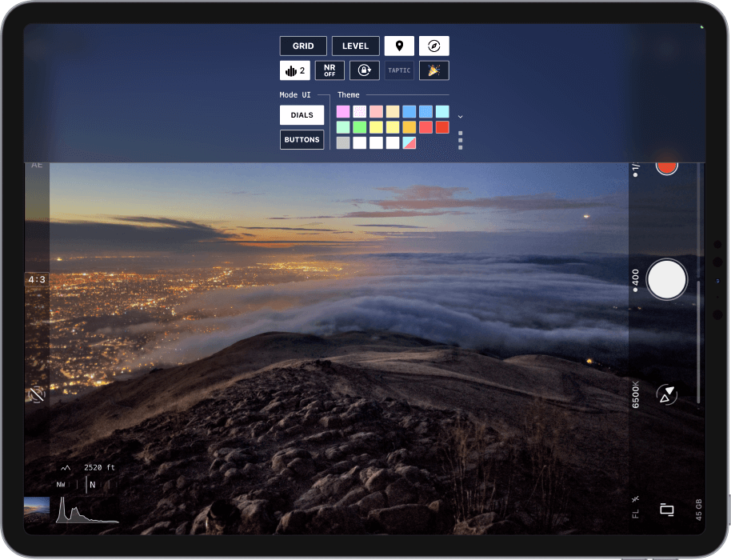731x560 pixels.
Task: Pick the dotted pink-on-white theme swatch
Action: pyautogui.click(x=359, y=111)
